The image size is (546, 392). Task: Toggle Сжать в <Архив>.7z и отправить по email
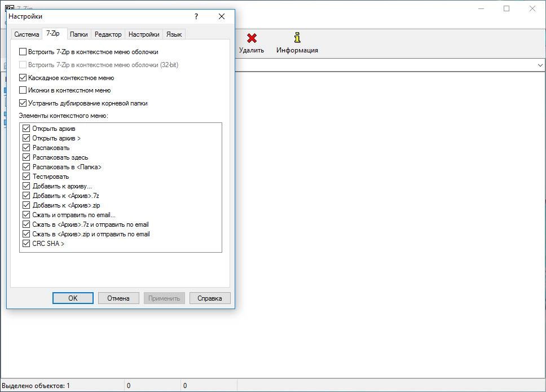(26, 224)
